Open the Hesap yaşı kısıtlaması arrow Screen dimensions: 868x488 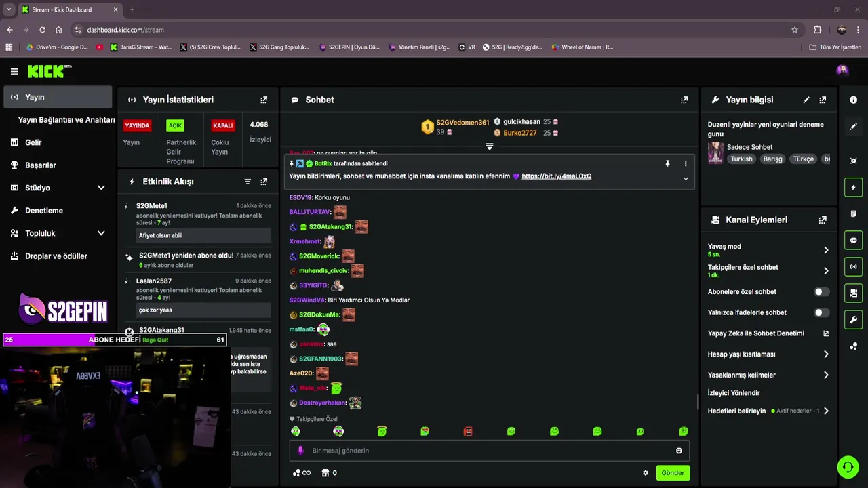coord(826,354)
